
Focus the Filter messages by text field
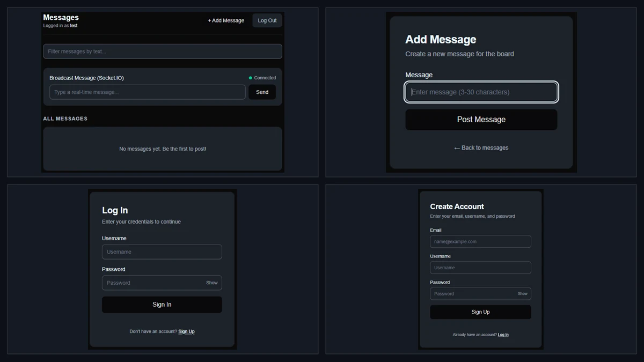[163, 51]
